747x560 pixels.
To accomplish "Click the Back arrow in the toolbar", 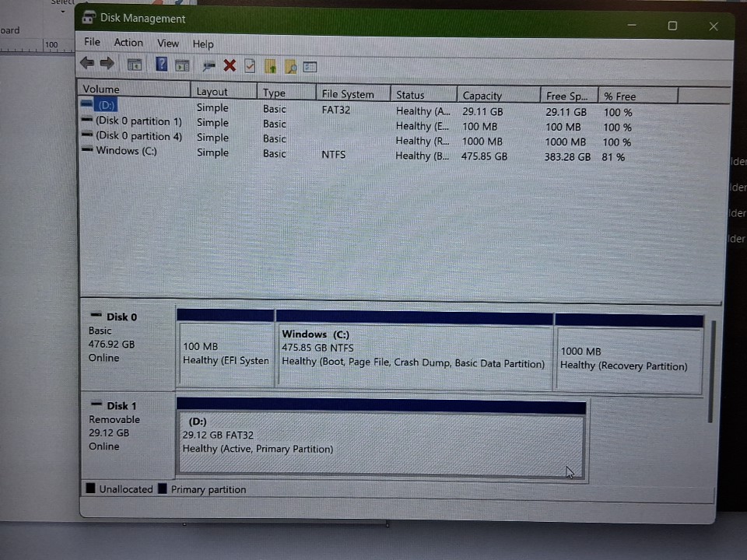I will [x=86, y=64].
